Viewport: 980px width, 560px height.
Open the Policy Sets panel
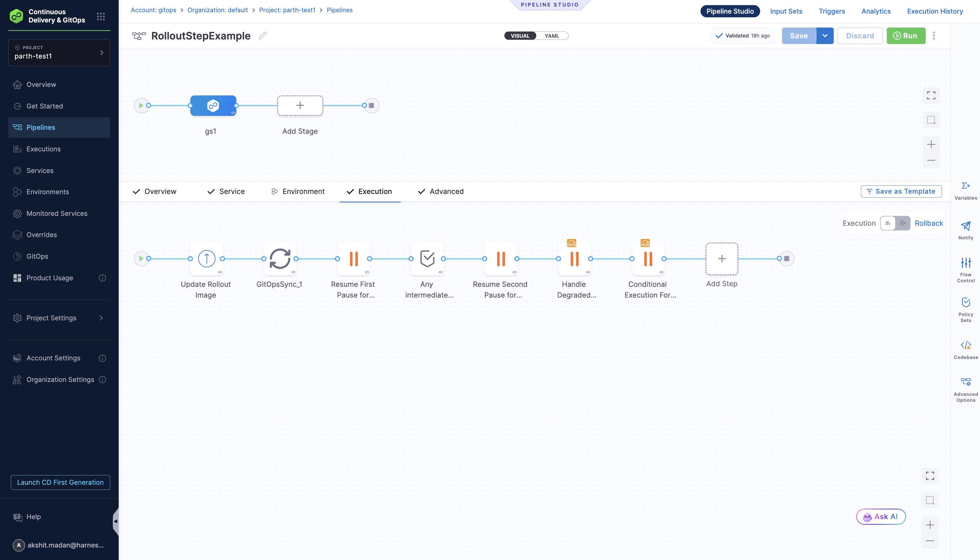(x=966, y=308)
